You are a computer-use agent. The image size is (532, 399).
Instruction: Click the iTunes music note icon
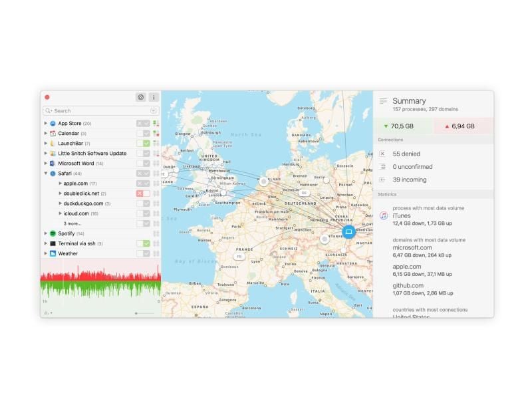(x=384, y=215)
